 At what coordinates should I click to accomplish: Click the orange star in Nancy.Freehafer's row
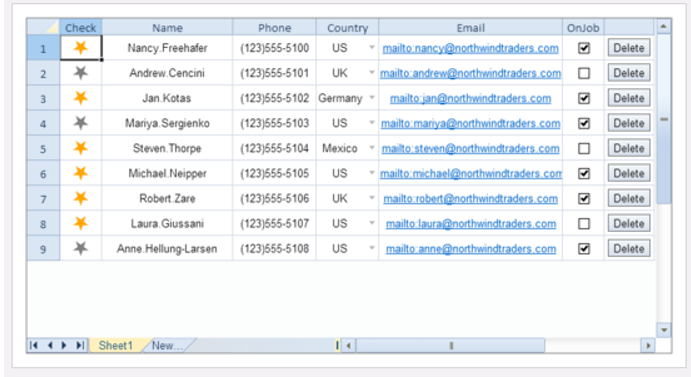(x=81, y=47)
